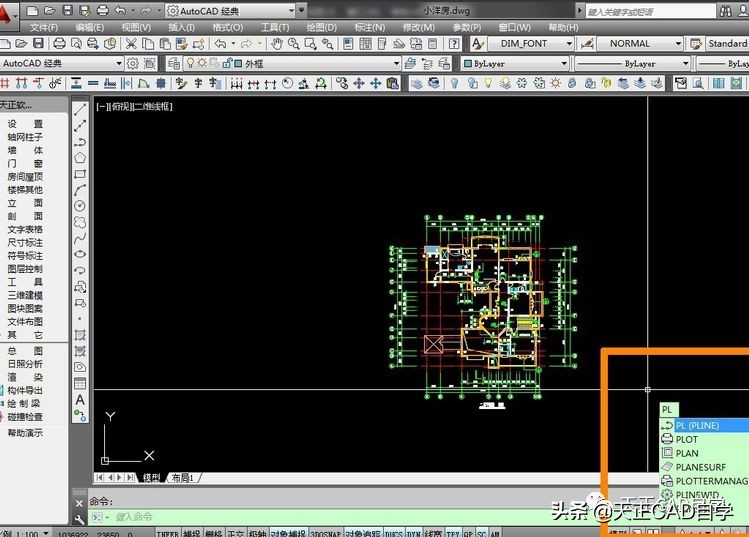Click the Text Style icon beside DIM_FONT

click(x=477, y=44)
